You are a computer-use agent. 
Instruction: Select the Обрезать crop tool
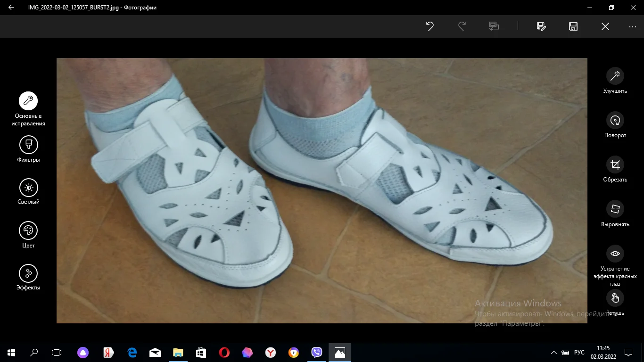[615, 169]
